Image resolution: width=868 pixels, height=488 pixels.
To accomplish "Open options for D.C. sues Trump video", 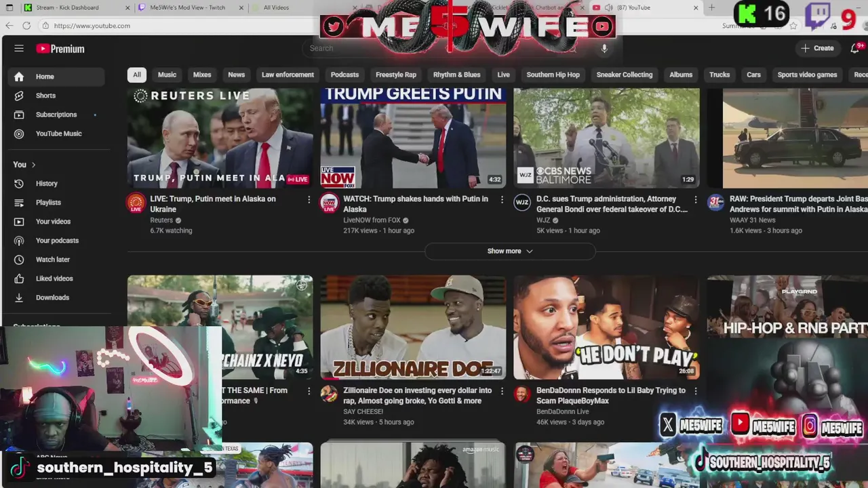I will coord(695,199).
